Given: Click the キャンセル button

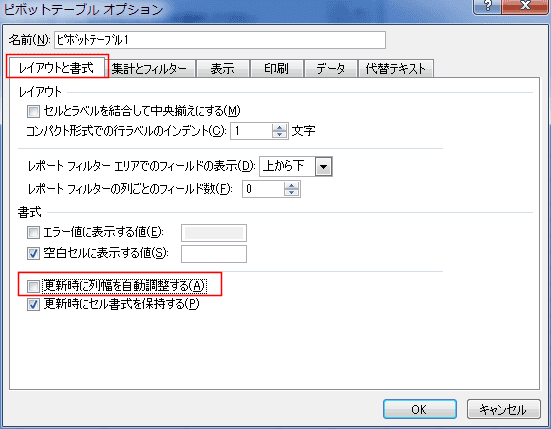Looking at the screenshot, I should pos(503,409).
